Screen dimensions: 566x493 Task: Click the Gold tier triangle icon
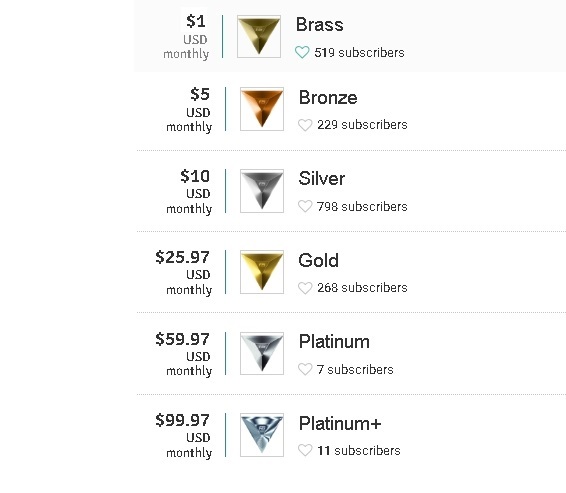point(262,272)
